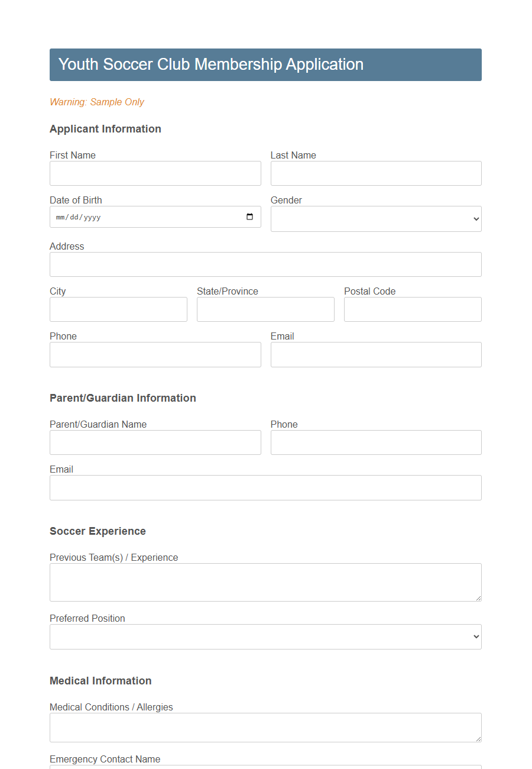Click the Emergency Contact Name field
532x769 pixels.
(x=265, y=767)
